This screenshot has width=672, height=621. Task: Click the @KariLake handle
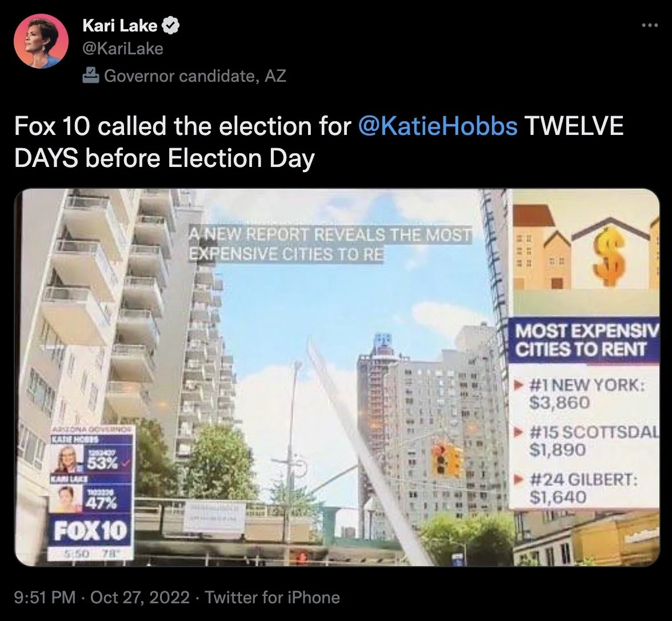coord(122,49)
